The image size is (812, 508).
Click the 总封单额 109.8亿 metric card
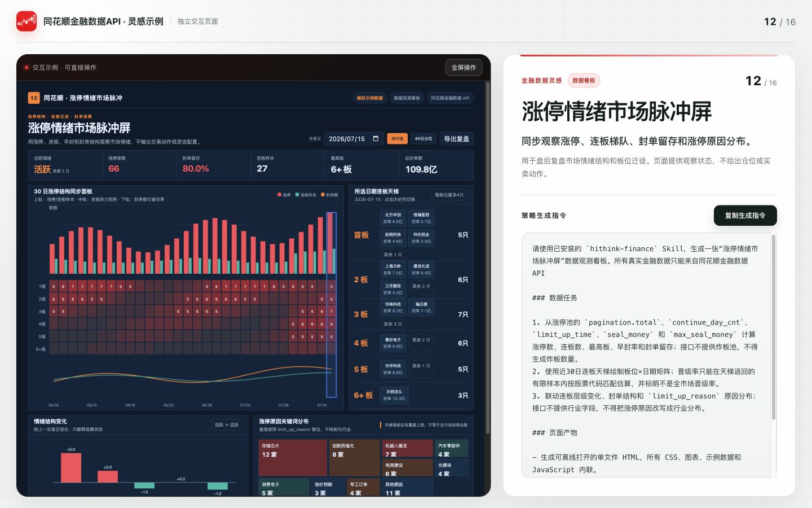(436, 165)
